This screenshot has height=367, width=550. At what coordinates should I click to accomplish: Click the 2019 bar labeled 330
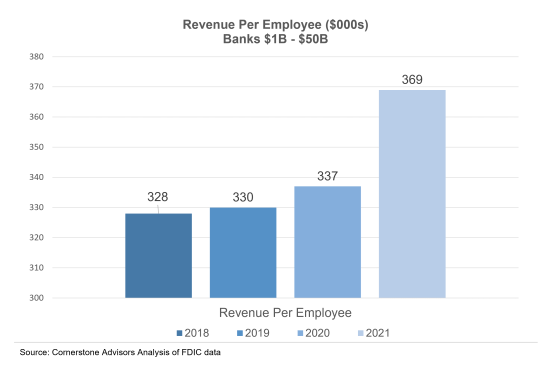click(243, 253)
